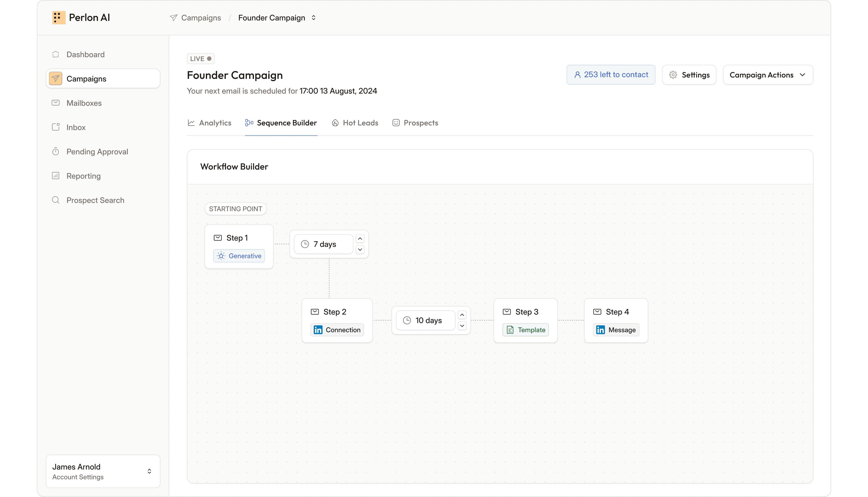Increase the 7 days delay stepper
Viewport: 868px width, 497px height.
360,239
